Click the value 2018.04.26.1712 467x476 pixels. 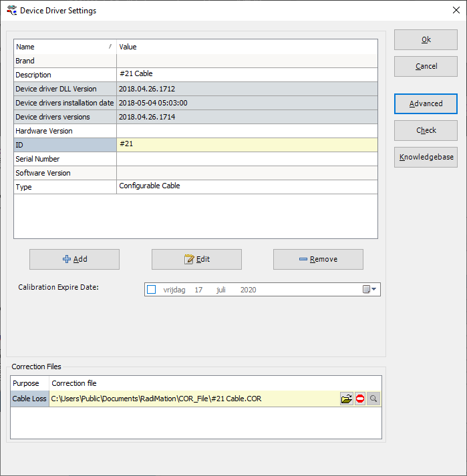pos(147,89)
